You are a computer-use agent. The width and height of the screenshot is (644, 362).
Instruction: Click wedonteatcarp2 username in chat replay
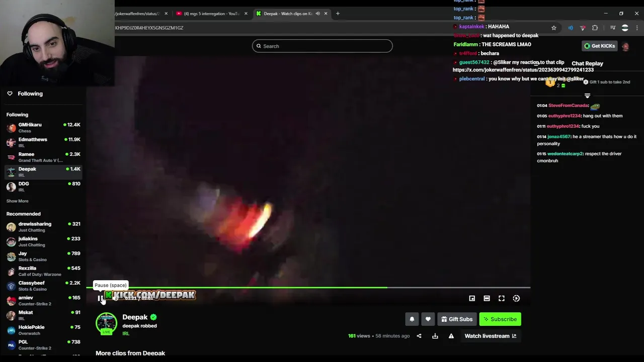click(x=565, y=154)
